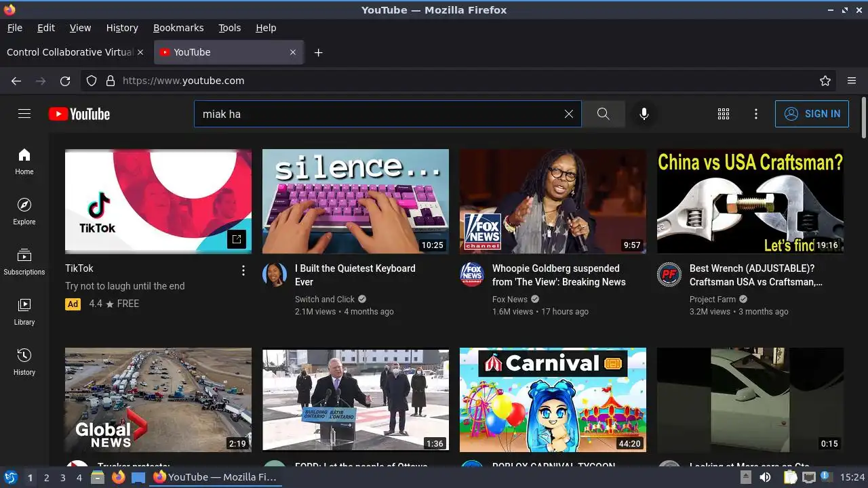
Task: Go to Home in the sidebar
Action: pyautogui.click(x=24, y=161)
